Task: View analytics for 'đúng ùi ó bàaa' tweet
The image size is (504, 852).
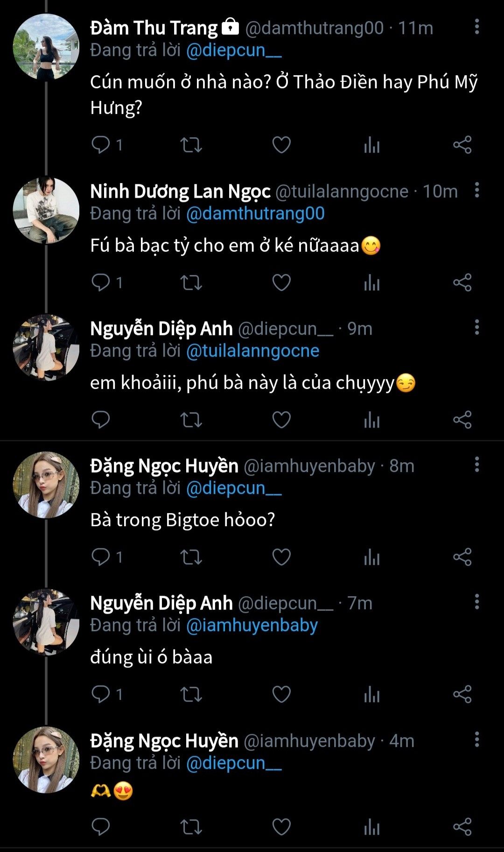Action: point(371,694)
